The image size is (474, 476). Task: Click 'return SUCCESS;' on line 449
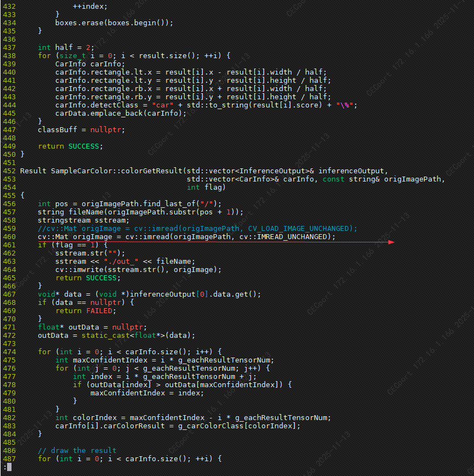pyautogui.click(x=70, y=146)
